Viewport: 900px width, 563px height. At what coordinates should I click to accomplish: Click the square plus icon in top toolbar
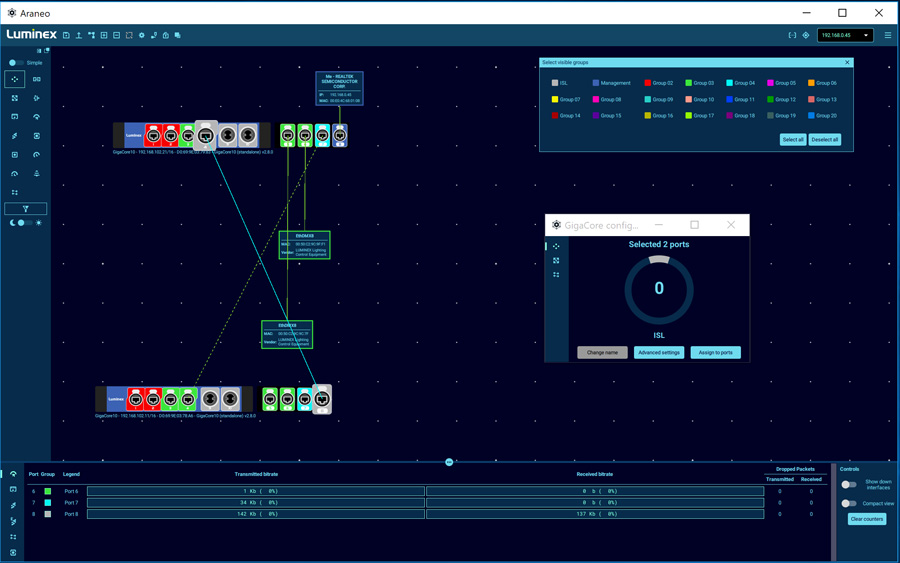[x=104, y=36]
